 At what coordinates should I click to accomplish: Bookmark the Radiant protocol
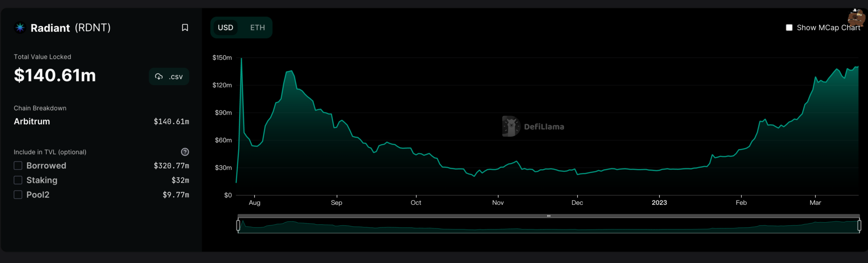click(x=185, y=28)
